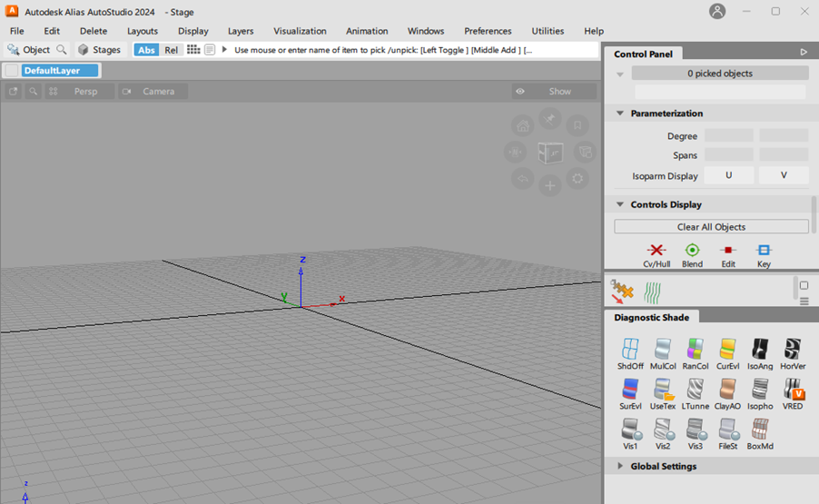
Task: Click the green curves icon in shelf
Action: [x=652, y=292]
